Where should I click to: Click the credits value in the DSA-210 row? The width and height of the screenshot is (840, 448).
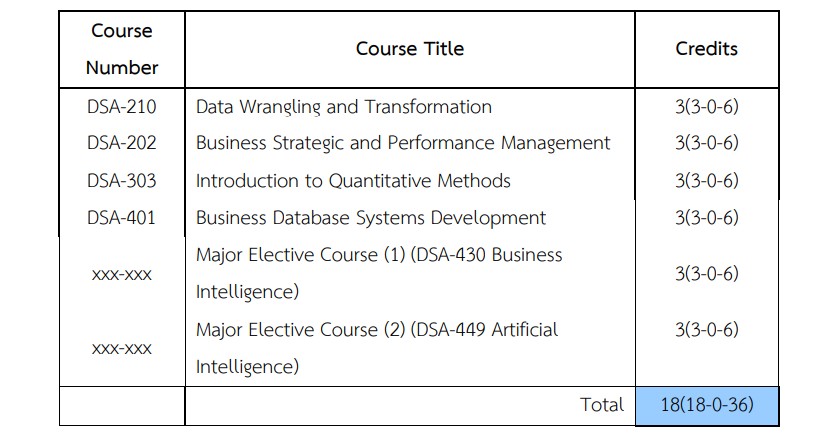[706, 106]
